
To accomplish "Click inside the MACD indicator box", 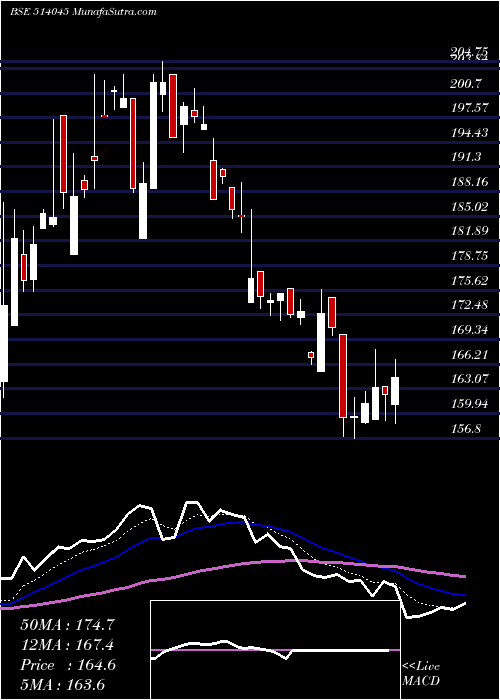I will (275, 650).
